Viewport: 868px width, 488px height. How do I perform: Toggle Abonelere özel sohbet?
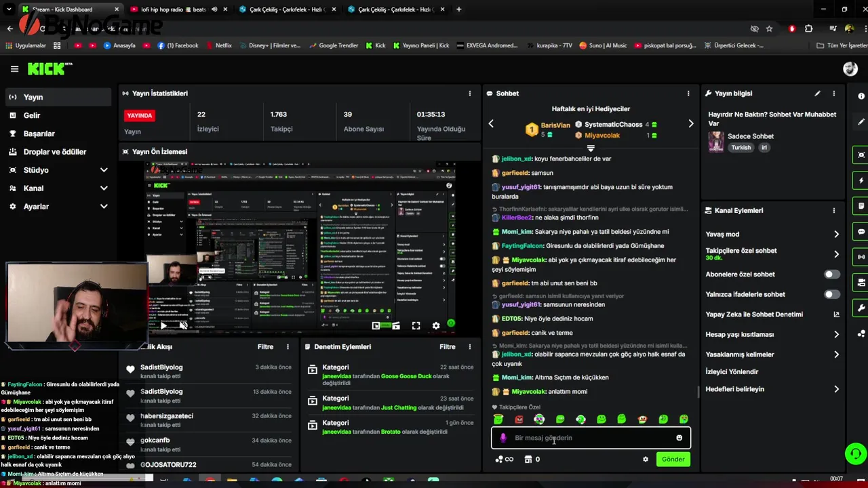pos(831,274)
